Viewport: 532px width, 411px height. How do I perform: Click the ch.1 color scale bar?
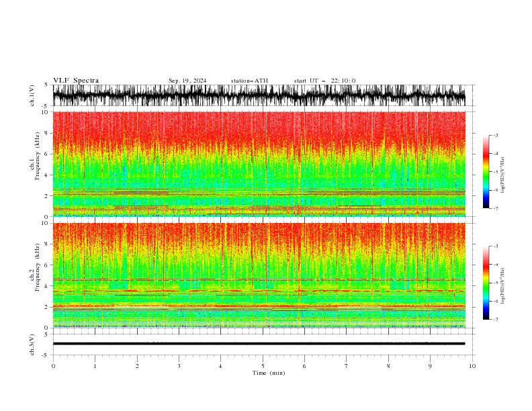coord(486,172)
